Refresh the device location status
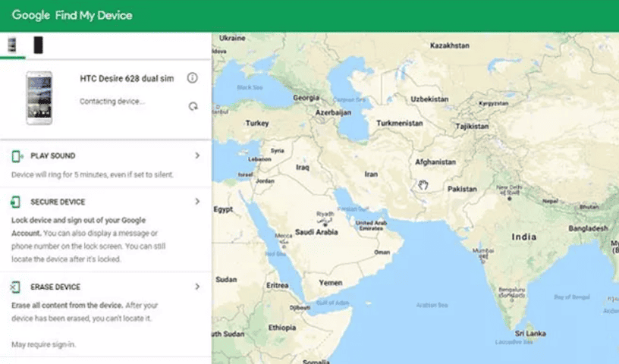The width and height of the screenshot is (619, 364). [x=193, y=106]
